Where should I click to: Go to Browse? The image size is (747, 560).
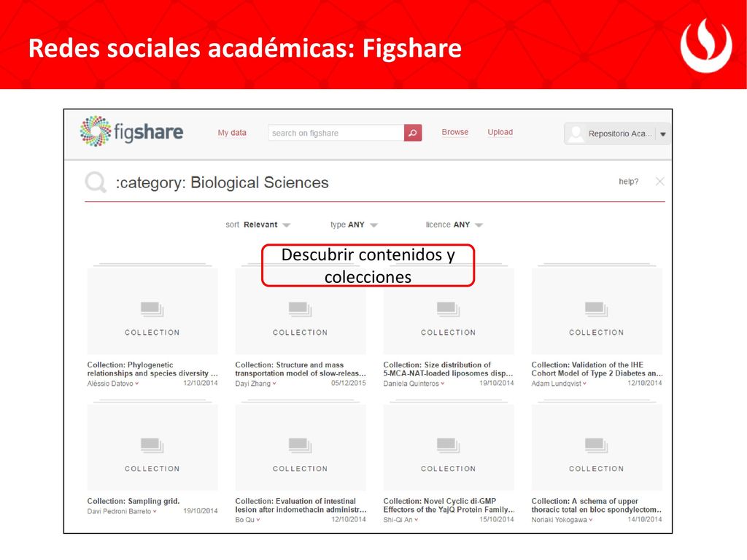coord(455,132)
